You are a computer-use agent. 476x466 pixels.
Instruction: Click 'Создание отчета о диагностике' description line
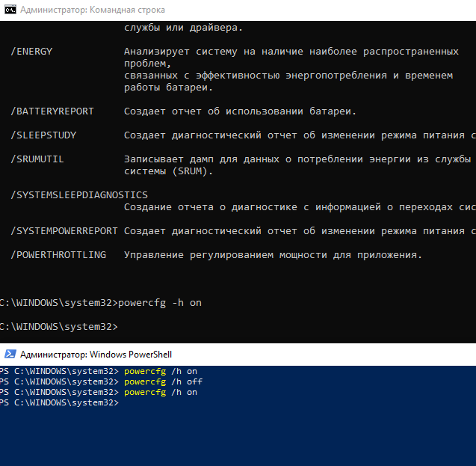click(x=300, y=207)
